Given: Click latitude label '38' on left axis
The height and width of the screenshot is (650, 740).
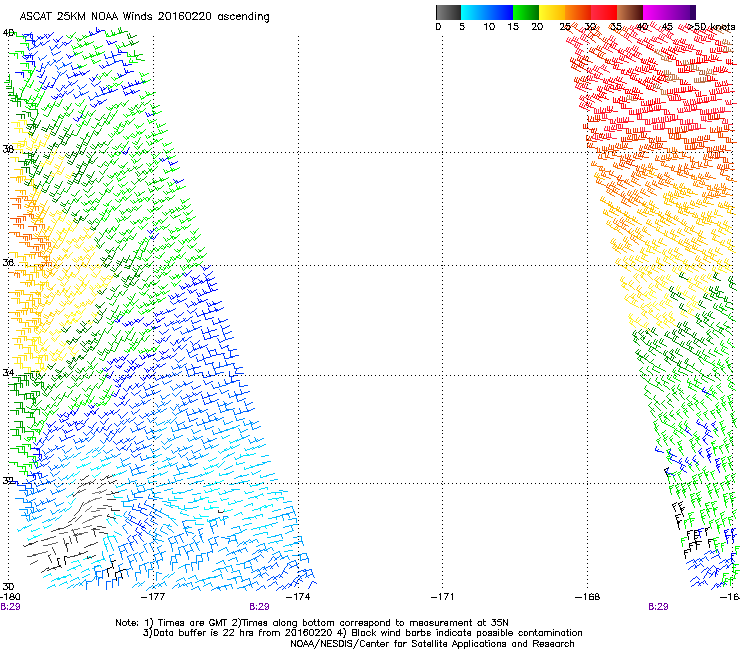Looking at the screenshot, I should [x=8, y=149].
